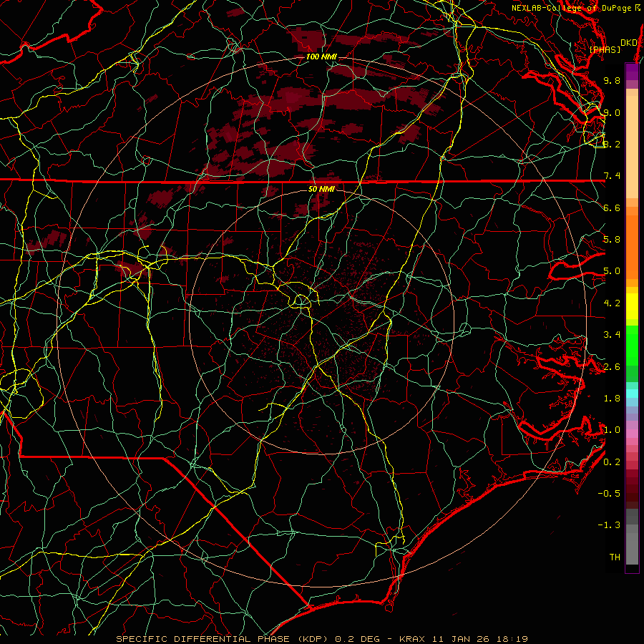Click the 9.8 legend value
This screenshot has width=644, height=644.
pos(612,80)
